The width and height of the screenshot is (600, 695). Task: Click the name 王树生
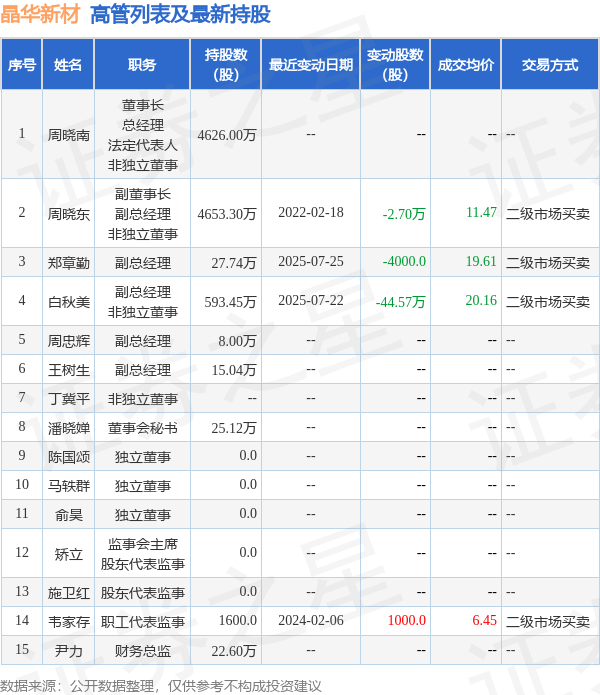tap(69, 370)
